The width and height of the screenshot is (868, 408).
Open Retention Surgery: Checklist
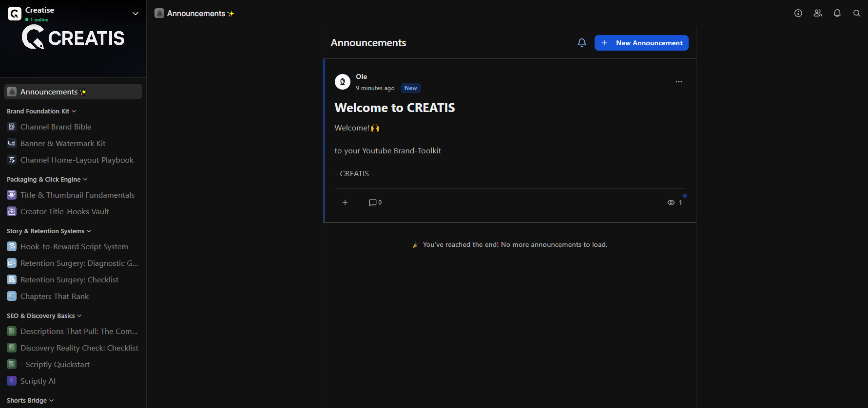pos(73,279)
